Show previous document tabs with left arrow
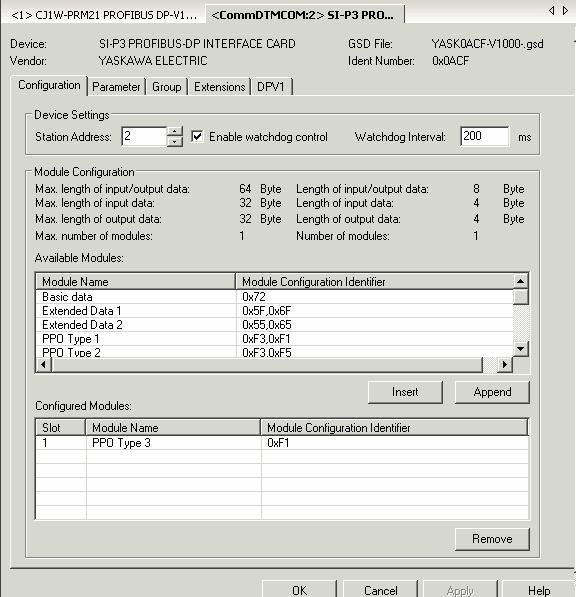Screen dimensions: 576x597 click(552, 11)
